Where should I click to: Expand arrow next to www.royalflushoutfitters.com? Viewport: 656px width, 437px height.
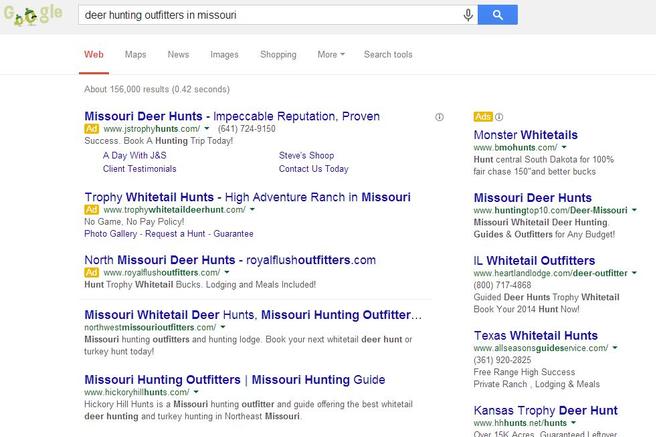pos(227,273)
